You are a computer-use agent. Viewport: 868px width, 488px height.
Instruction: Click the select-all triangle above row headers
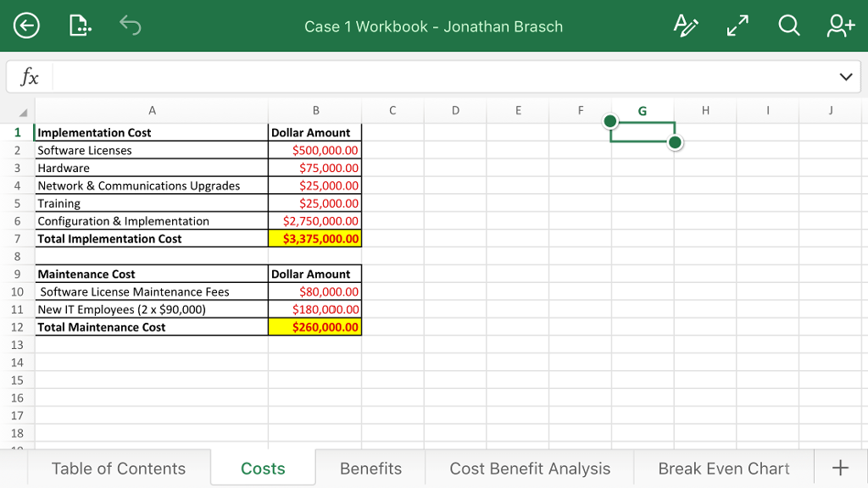tap(23, 111)
